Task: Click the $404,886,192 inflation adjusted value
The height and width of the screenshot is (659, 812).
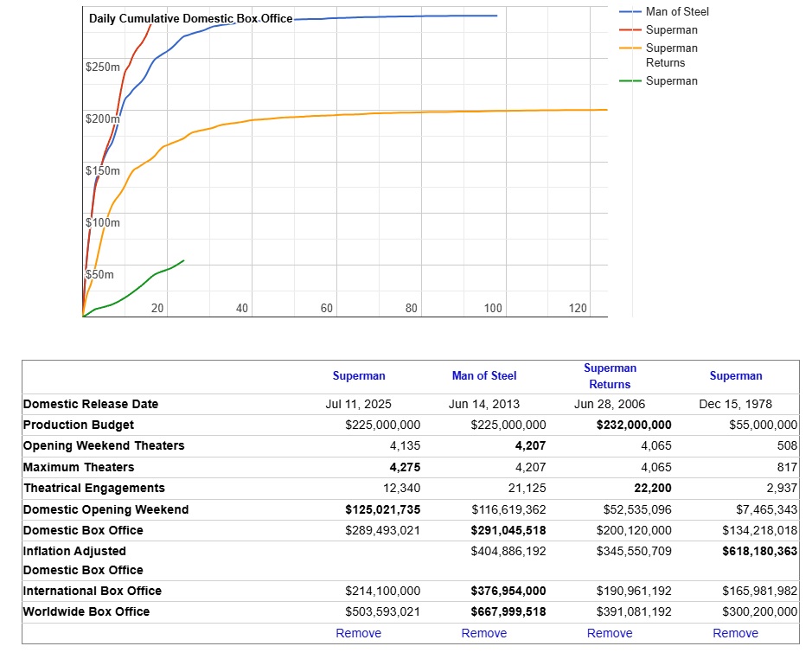Action: tap(508, 551)
